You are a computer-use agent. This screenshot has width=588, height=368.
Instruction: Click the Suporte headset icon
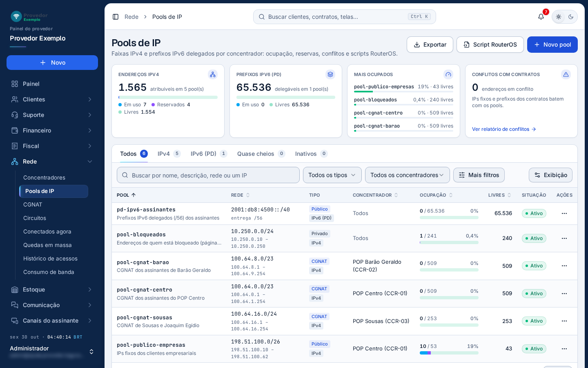click(15, 115)
